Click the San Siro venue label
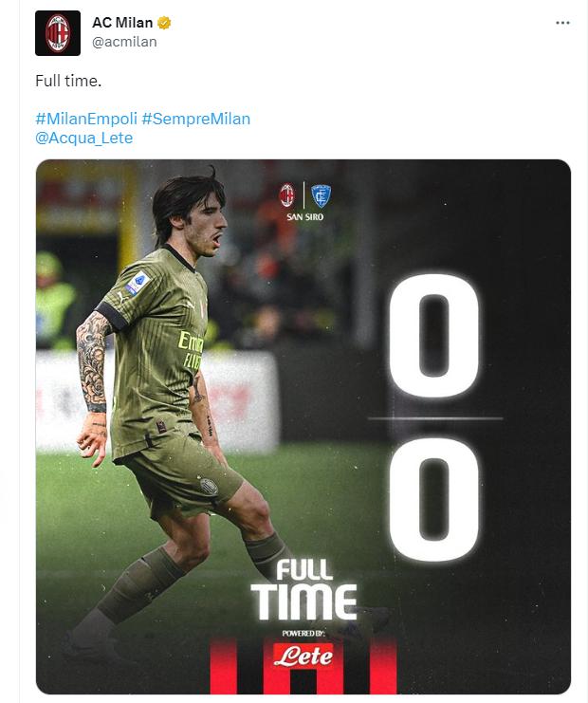The image size is (588, 703). [303, 217]
